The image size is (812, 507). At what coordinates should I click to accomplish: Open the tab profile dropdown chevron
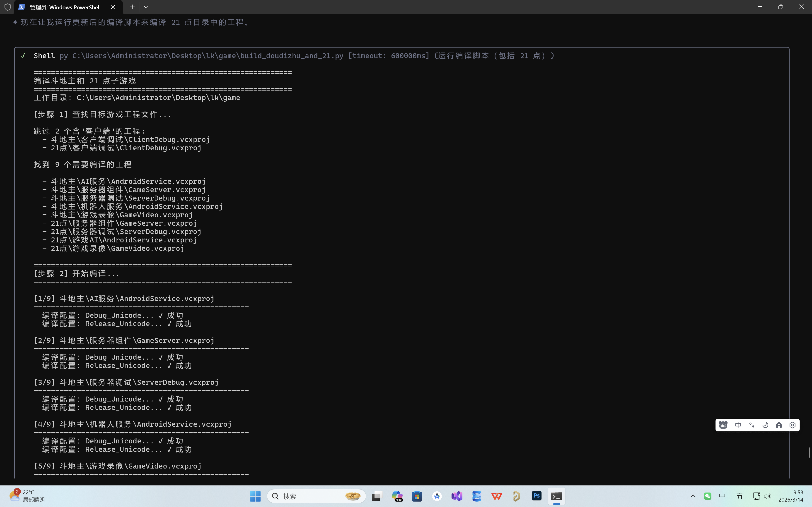(x=146, y=7)
